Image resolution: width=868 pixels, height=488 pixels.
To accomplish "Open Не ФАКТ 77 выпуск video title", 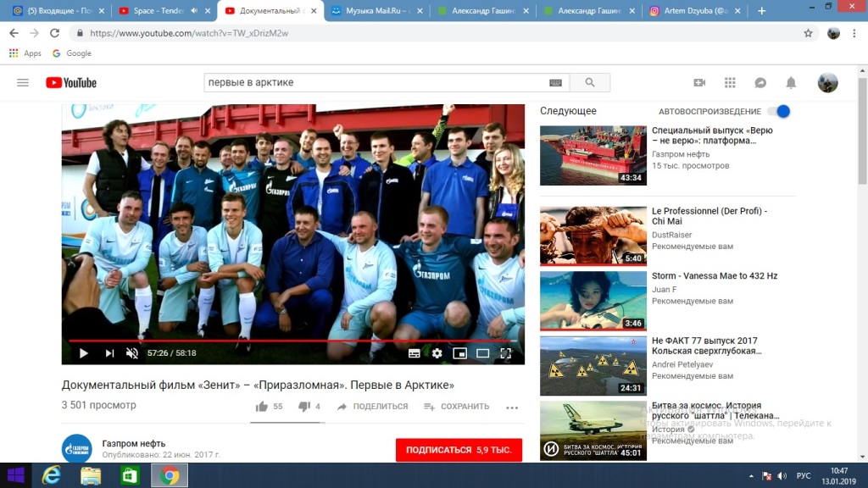I will (x=706, y=346).
